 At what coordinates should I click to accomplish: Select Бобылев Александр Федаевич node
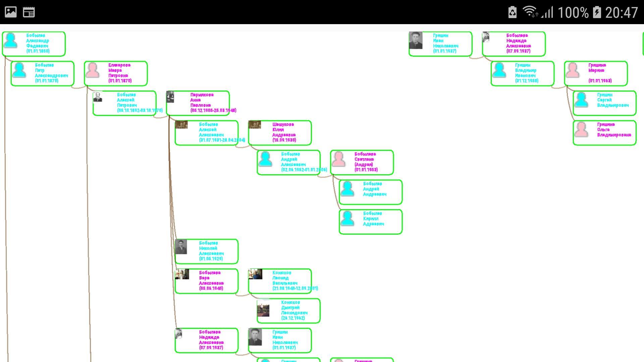[x=33, y=43]
